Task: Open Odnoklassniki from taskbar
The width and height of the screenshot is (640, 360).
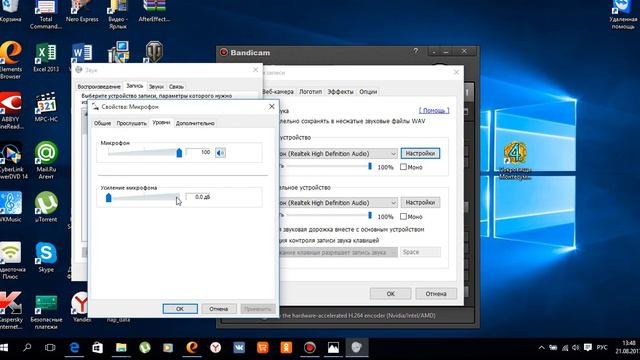Action: [x=286, y=347]
